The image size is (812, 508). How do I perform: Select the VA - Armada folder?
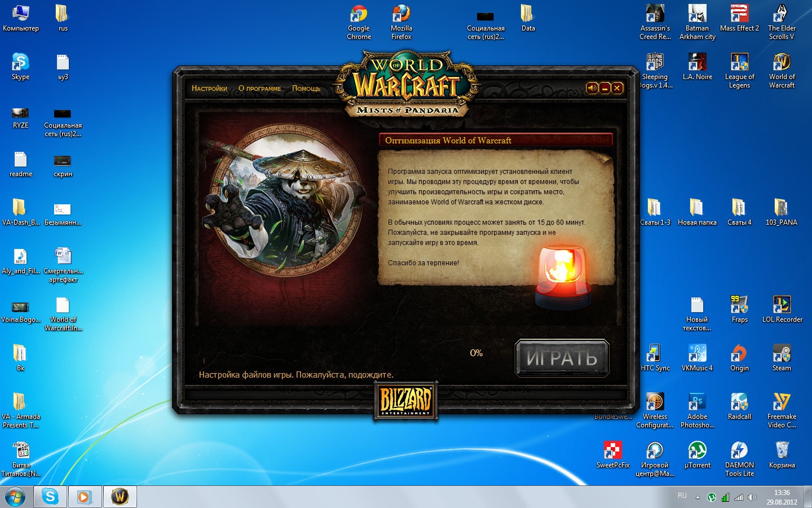tap(20, 411)
